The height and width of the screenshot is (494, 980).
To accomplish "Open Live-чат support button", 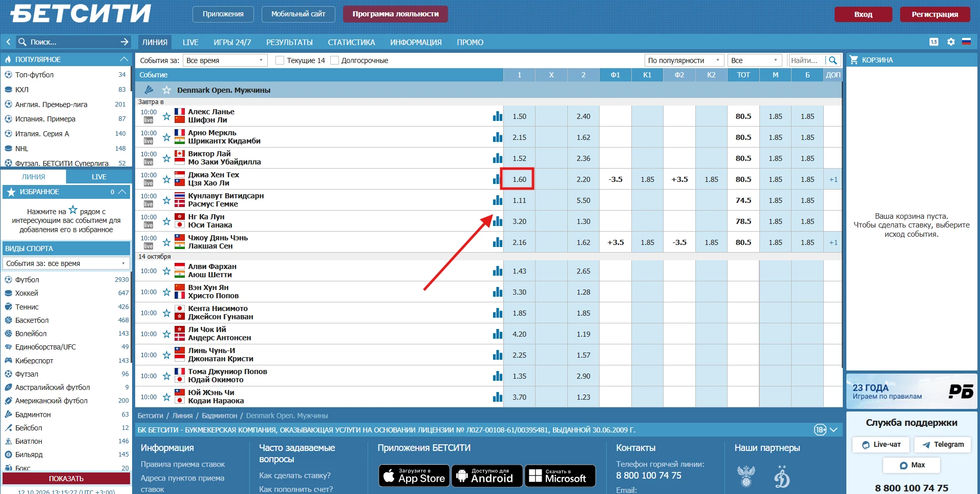I will coord(881,444).
